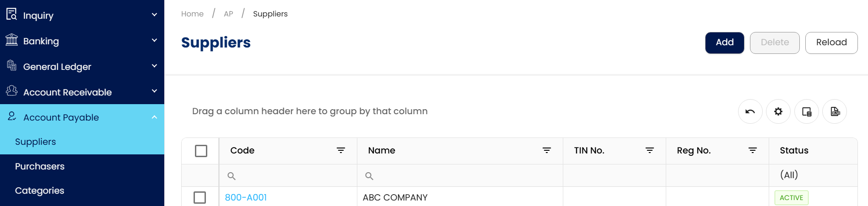
Task: Click TIN No. column filter icon
Action: tap(650, 150)
